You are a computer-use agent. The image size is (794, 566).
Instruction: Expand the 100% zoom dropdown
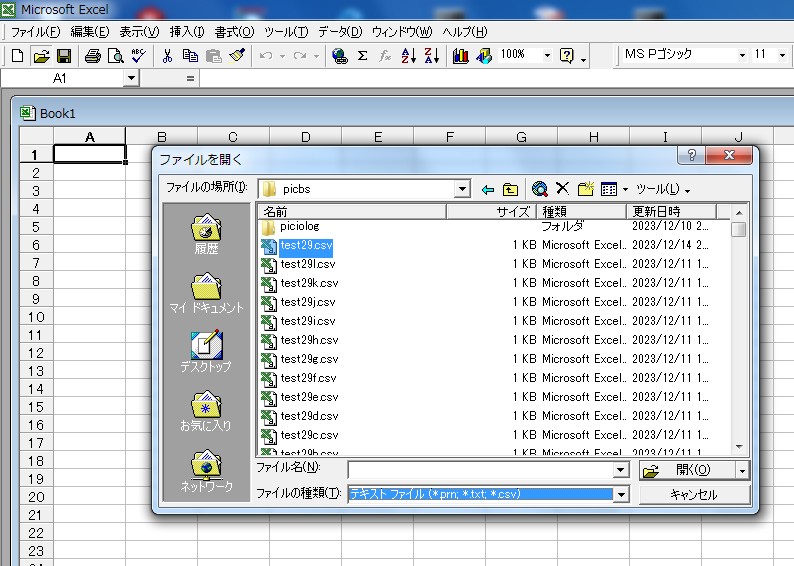(x=547, y=55)
